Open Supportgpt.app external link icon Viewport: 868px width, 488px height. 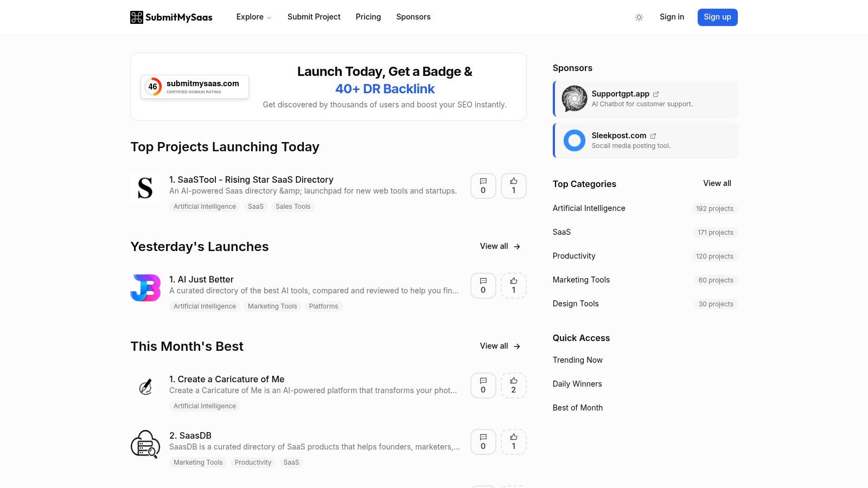(656, 94)
